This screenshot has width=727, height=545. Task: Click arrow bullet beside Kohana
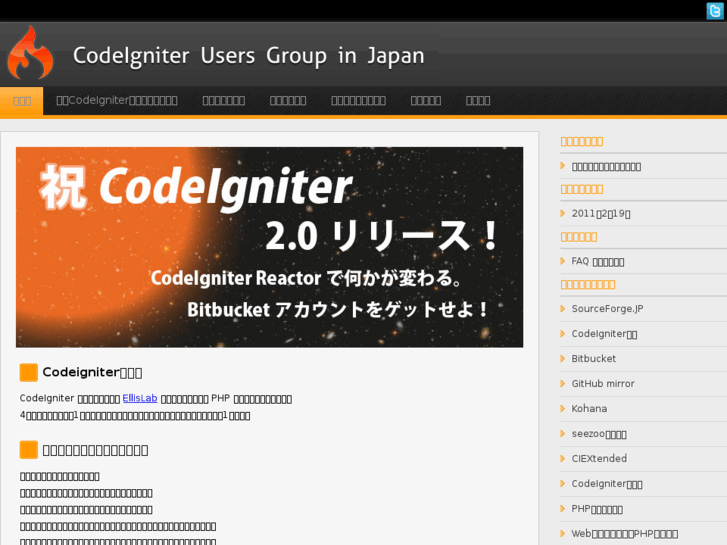pos(562,409)
